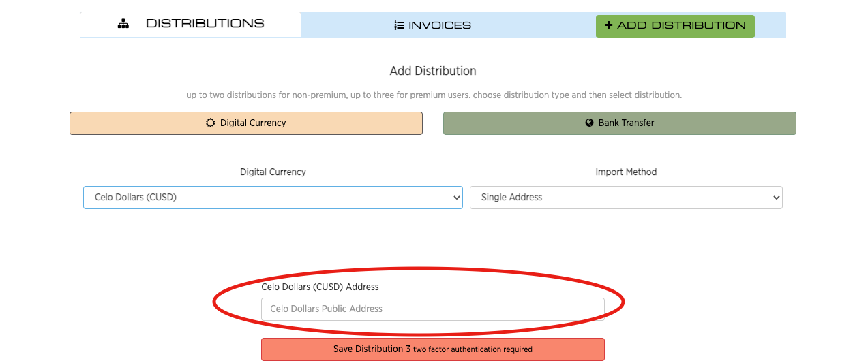Click the Digital Currency label above the dropdown

[x=273, y=172]
